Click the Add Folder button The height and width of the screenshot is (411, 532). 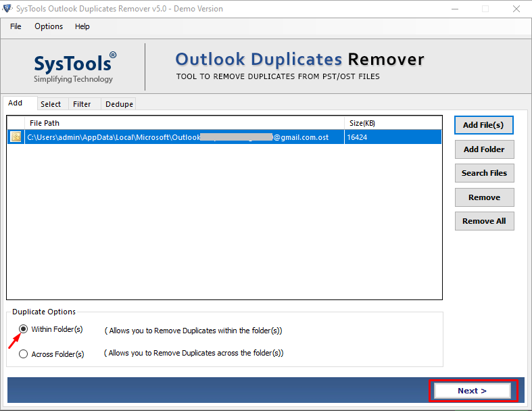(484, 149)
